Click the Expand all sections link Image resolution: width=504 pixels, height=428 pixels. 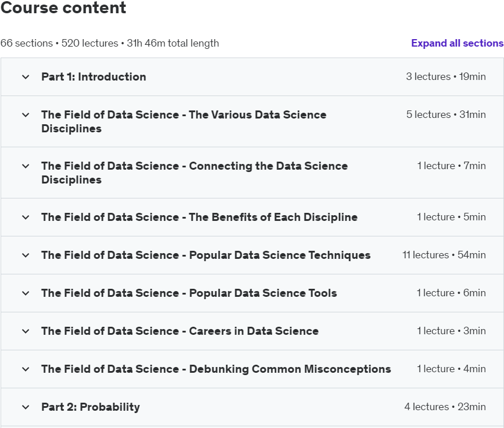(x=457, y=43)
